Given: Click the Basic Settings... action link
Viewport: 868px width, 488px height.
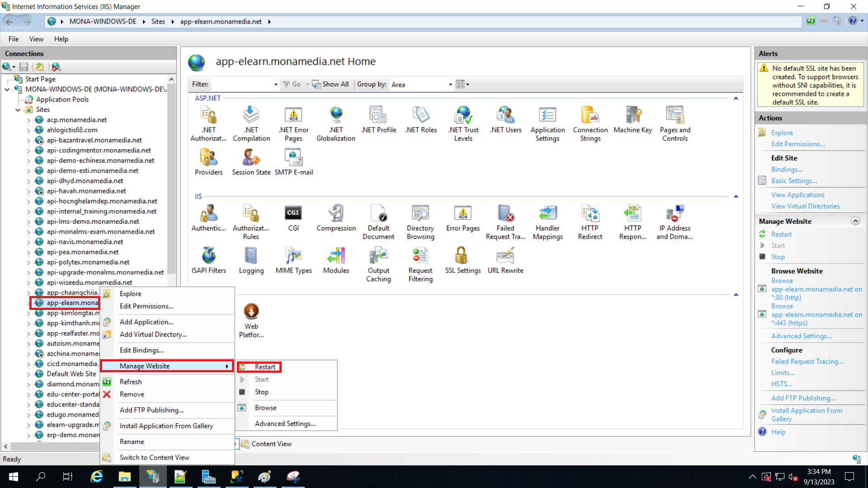Looking at the screenshot, I should [794, 181].
